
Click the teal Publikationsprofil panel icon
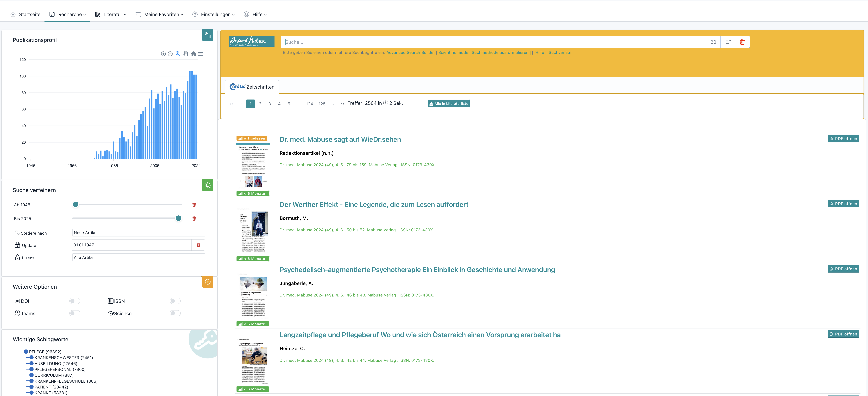click(x=208, y=35)
